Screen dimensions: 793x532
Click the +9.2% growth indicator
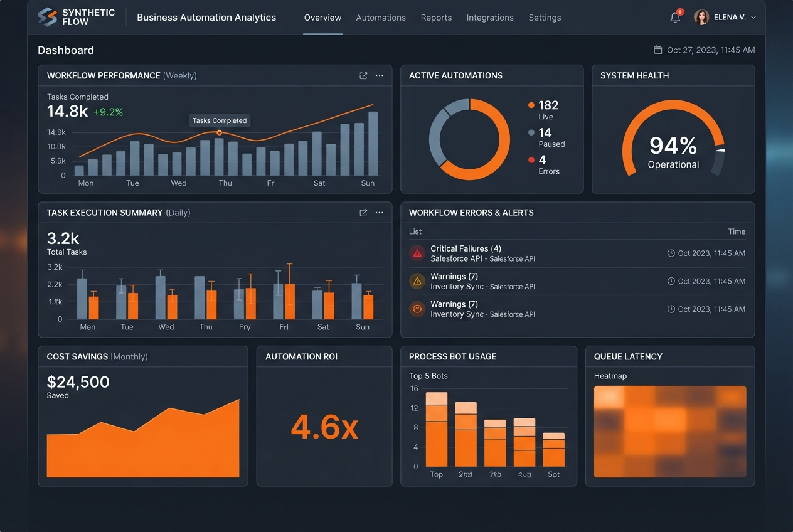[x=108, y=112]
